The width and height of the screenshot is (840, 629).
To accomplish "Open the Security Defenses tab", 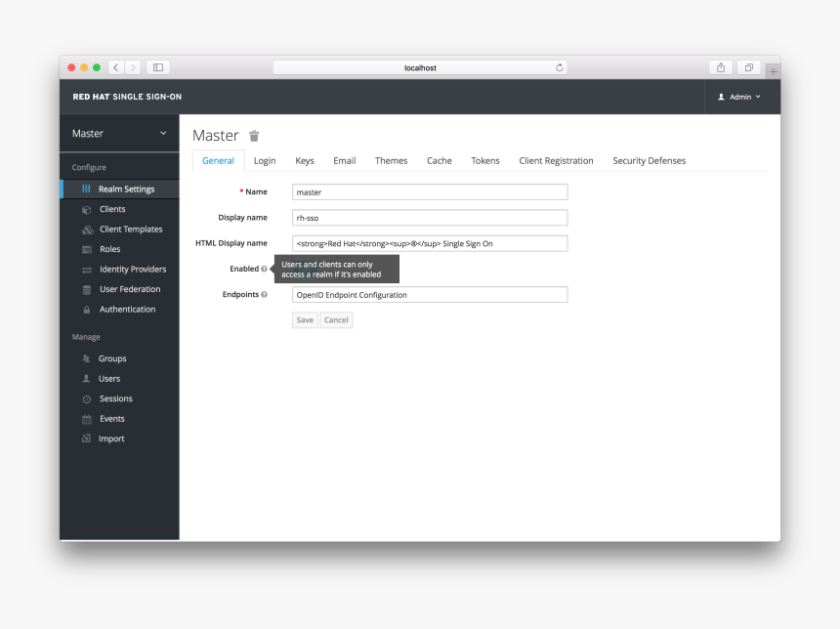I will tap(649, 161).
